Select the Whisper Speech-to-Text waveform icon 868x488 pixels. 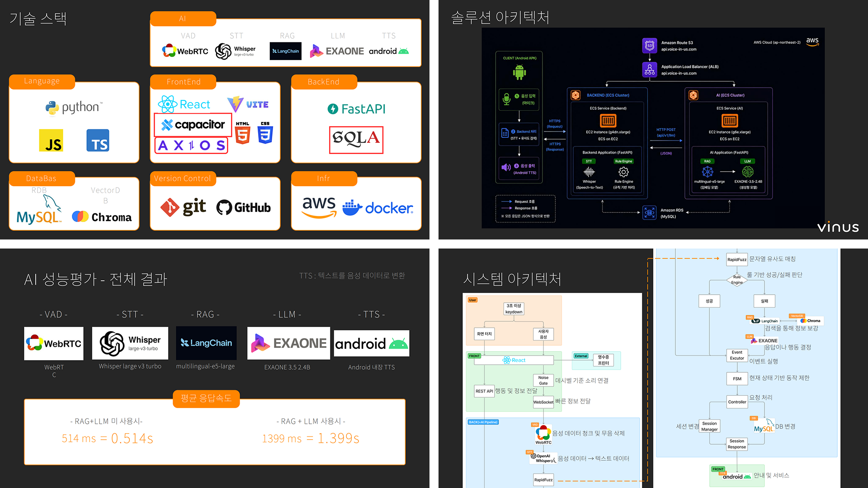click(589, 172)
